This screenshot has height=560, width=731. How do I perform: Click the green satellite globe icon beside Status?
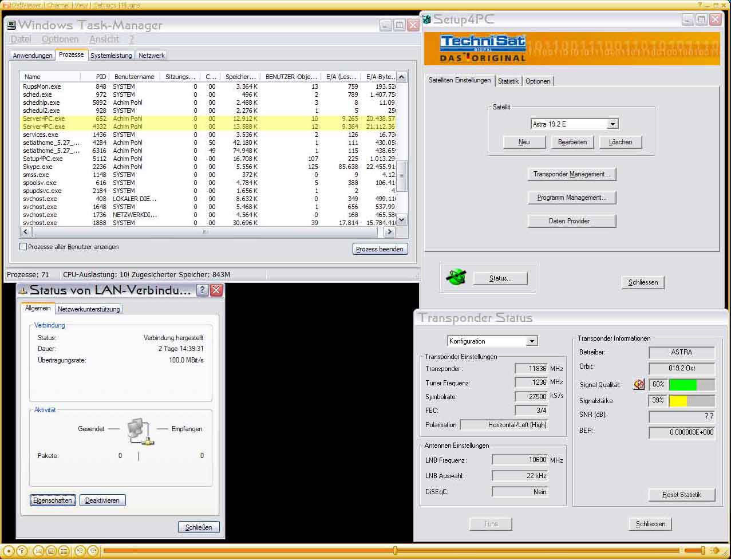pos(456,278)
